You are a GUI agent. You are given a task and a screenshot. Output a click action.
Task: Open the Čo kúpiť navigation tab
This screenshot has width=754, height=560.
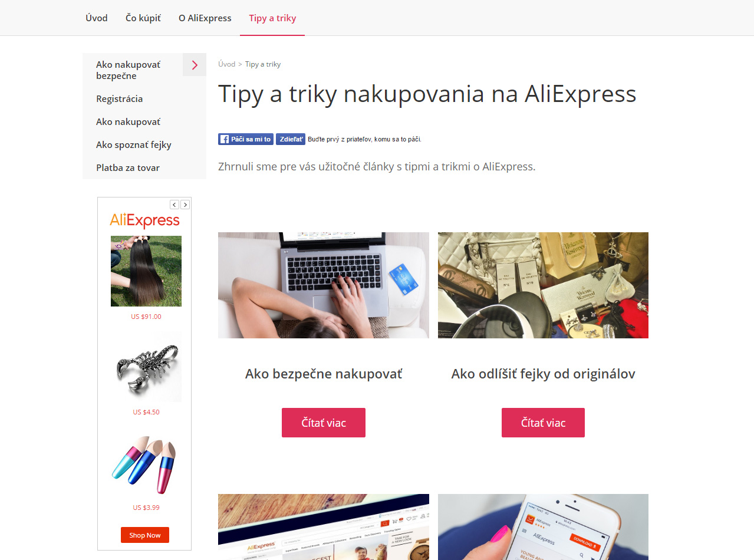click(143, 18)
